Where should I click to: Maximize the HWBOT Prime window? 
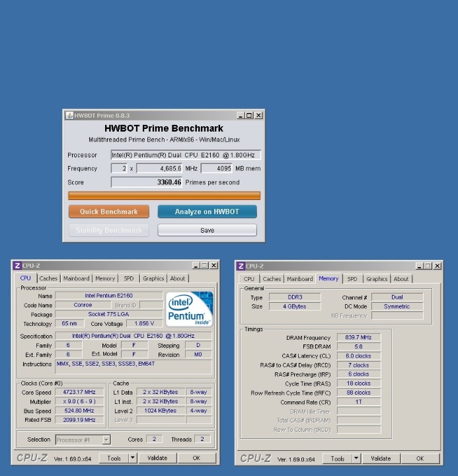pos(249,115)
